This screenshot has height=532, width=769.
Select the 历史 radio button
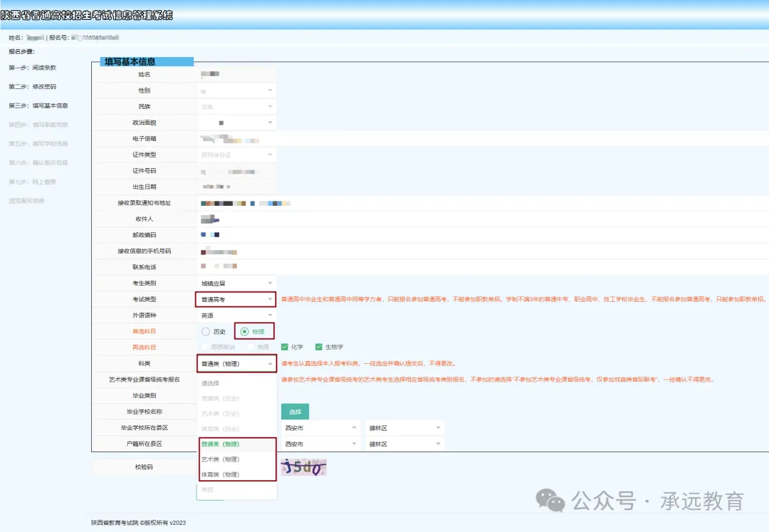click(x=206, y=331)
